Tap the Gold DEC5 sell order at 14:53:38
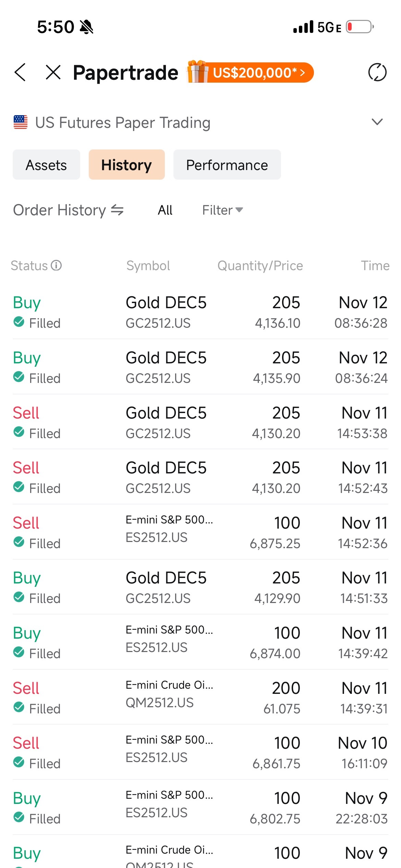 (x=200, y=422)
